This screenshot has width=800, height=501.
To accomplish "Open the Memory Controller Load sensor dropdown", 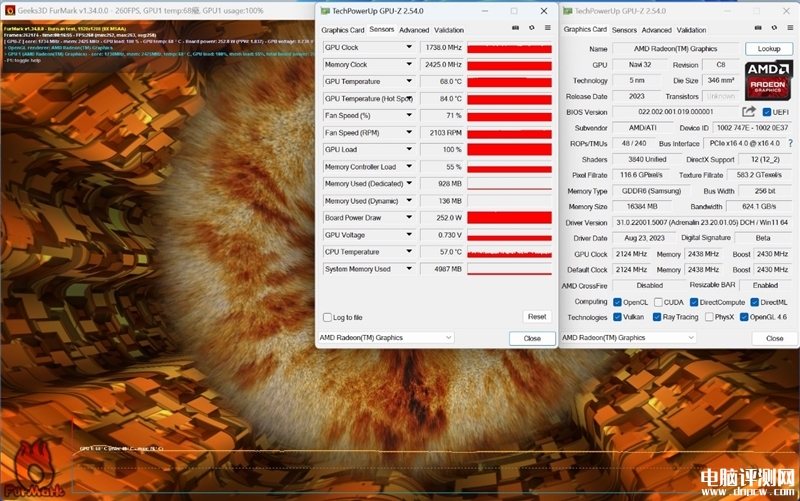I will coord(409,166).
